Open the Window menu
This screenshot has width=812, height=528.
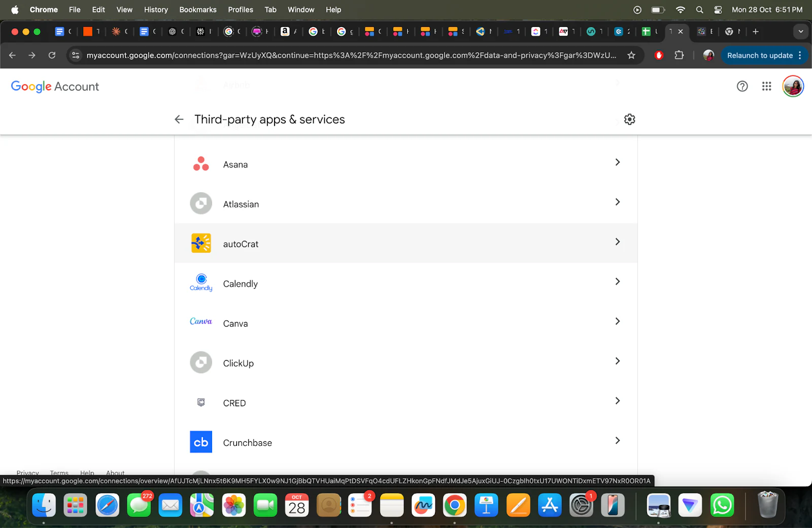pos(301,10)
